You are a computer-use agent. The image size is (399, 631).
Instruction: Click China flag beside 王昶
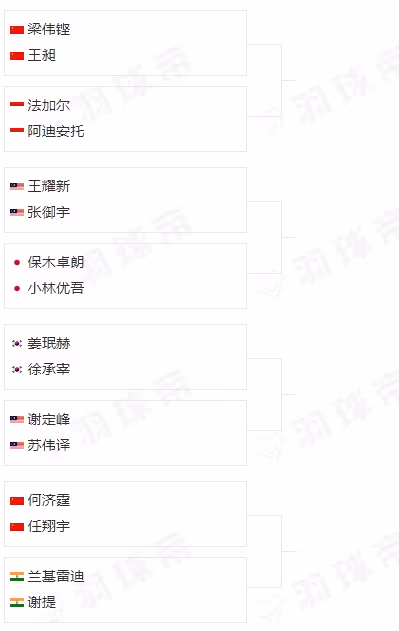click(17, 56)
